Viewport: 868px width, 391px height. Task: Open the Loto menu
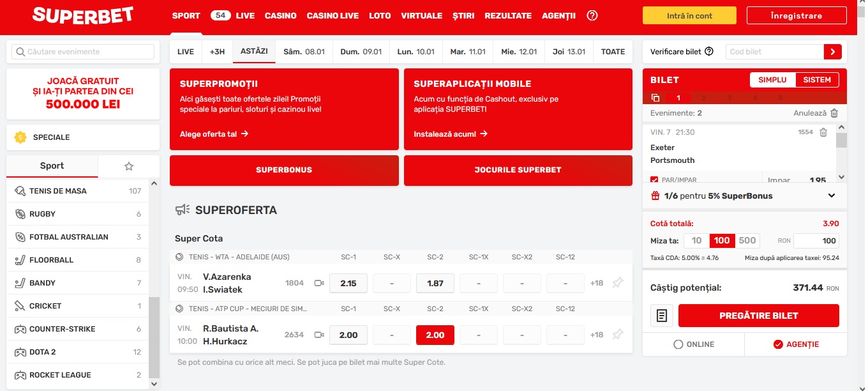[380, 16]
